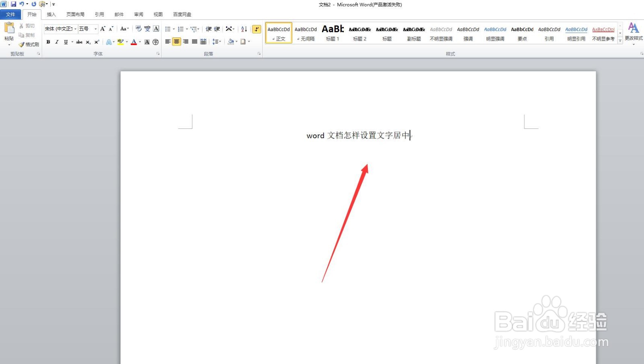Click the Character Shading icon

pyautogui.click(x=147, y=42)
